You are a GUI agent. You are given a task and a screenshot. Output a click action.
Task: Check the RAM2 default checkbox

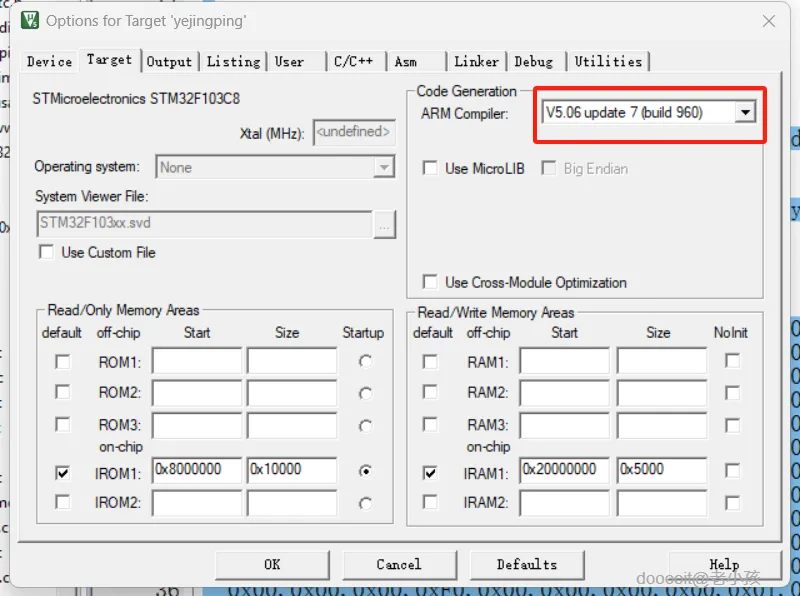click(430, 392)
